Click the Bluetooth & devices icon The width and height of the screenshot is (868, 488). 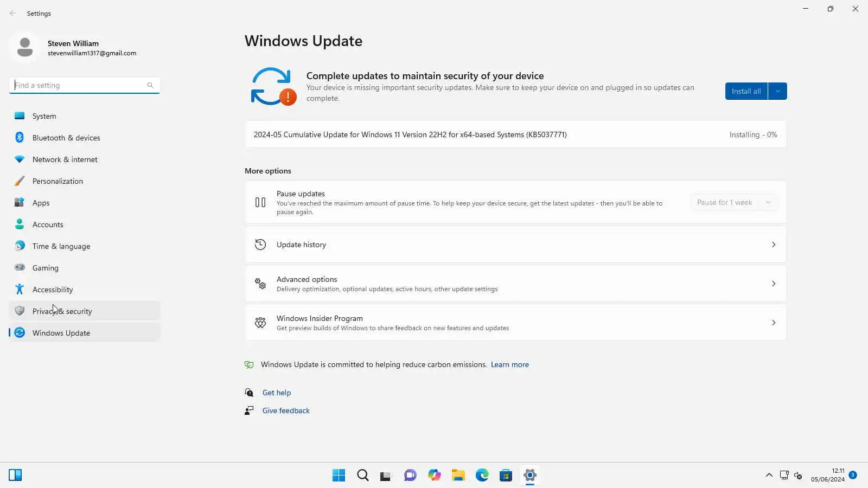[x=20, y=138]
